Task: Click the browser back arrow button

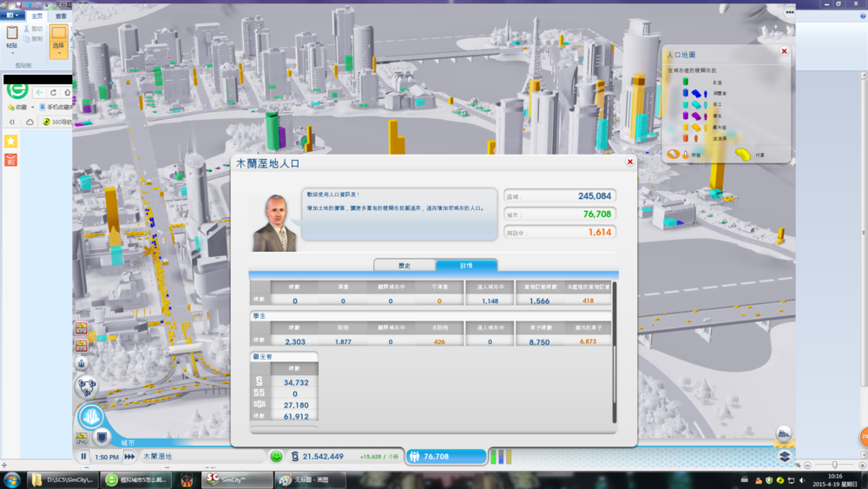Action: tap(39, 92)
